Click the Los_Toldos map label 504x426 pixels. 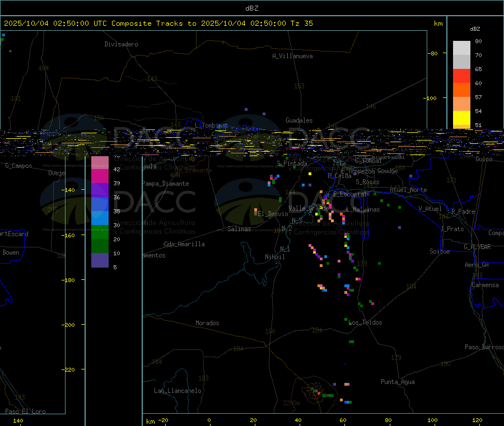point(366,322)
